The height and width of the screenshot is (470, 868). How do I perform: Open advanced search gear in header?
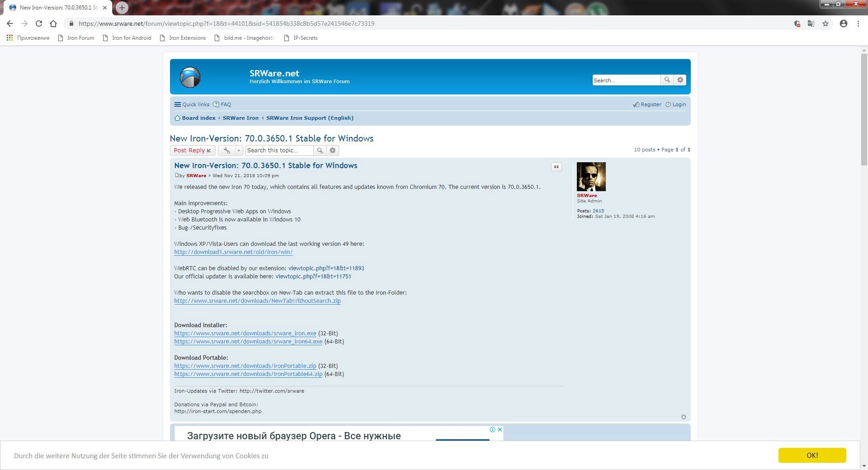pos(680,80)
